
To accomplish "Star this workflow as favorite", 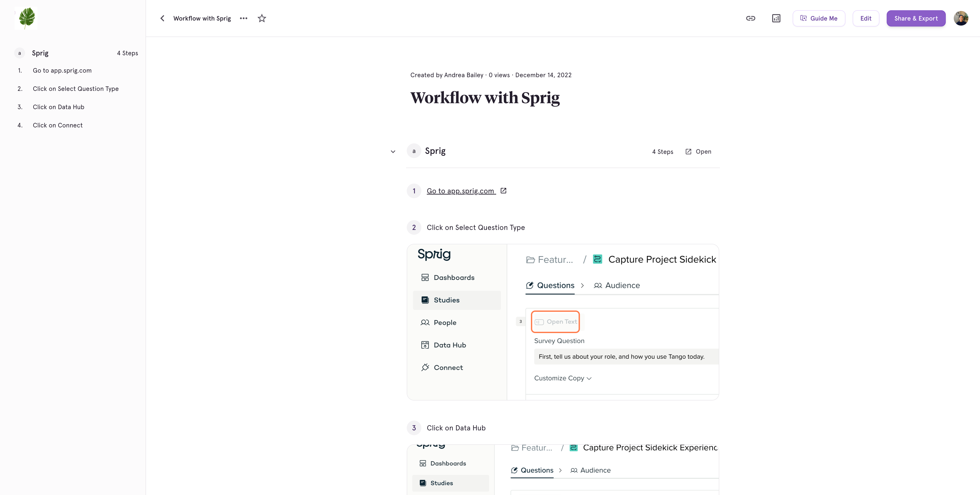I will [x=262, y=18].
